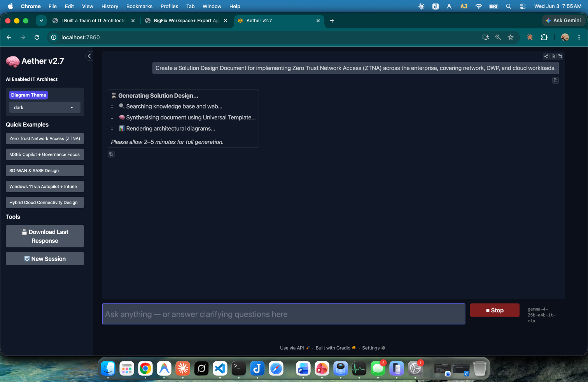Launch Safari from the Dock
The width and height of the screenshot is (588, 382).
click(276, 368)
